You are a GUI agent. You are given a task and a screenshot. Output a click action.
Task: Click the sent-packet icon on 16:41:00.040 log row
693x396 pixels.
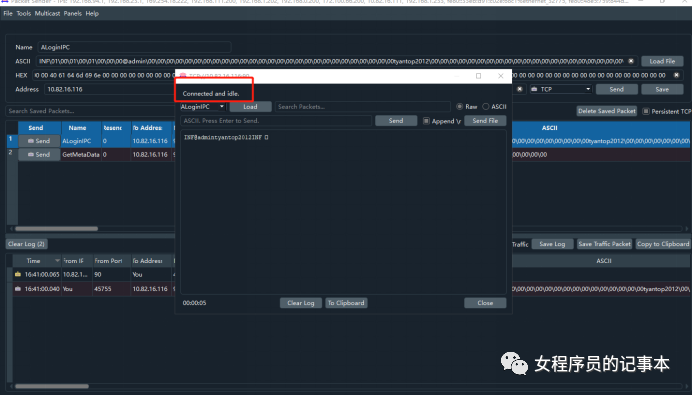(x=18, y=289)
